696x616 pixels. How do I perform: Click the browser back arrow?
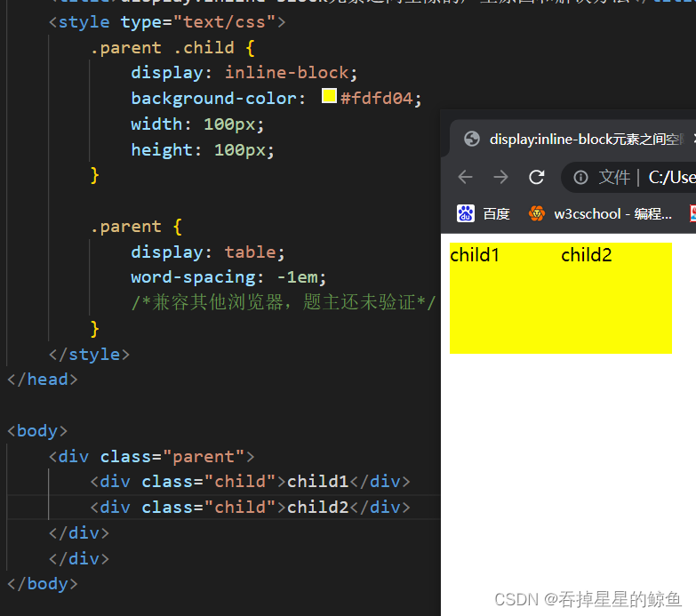pos(465,177)
